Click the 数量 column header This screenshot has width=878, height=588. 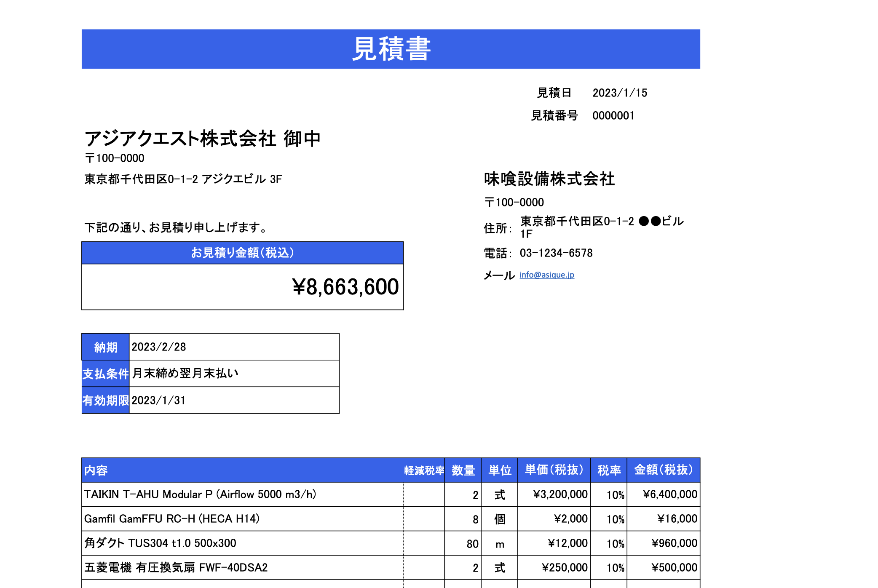463,470
